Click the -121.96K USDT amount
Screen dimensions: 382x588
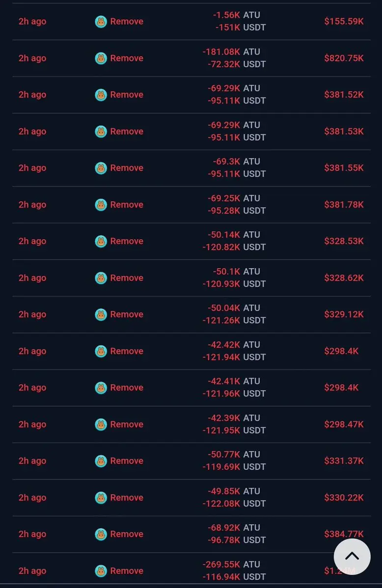tap(234, 393)
